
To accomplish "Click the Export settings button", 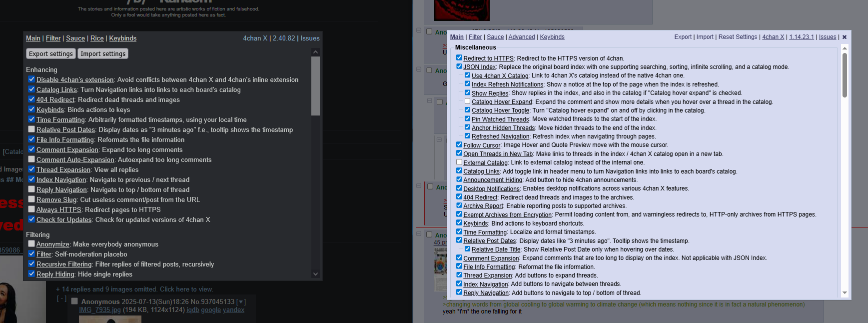I will (51, 53).
